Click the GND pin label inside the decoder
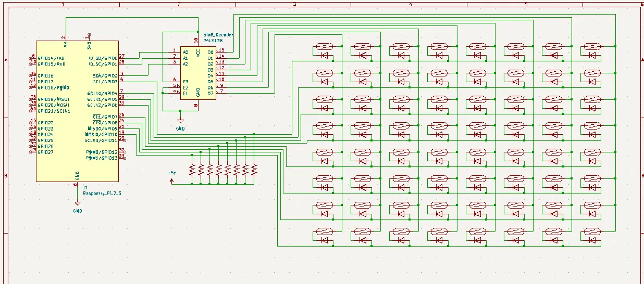Viewport: 644px width, 284px height. click(197, 93)
